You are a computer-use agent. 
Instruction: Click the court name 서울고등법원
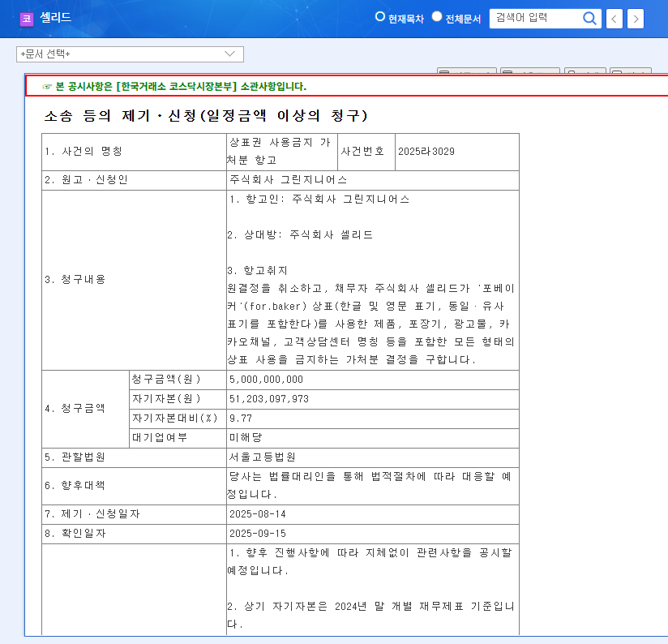coord(262,457)
